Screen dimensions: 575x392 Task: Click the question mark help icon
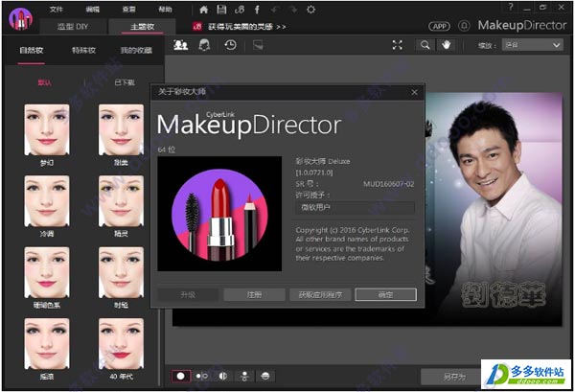pos(511,7)
